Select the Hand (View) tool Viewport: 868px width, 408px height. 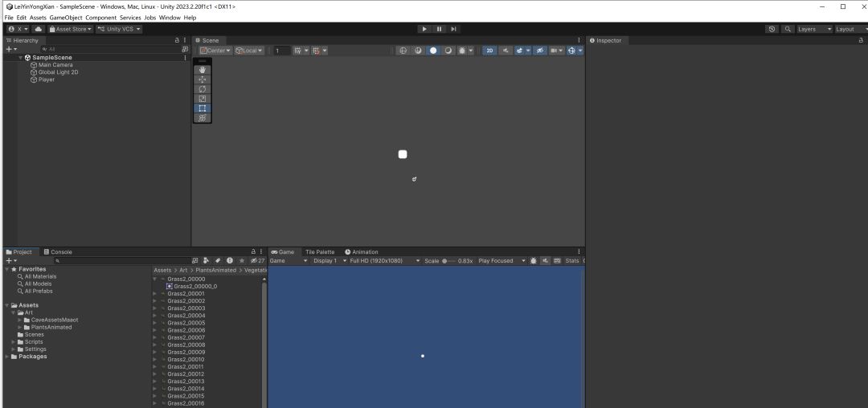click(203, 70)
